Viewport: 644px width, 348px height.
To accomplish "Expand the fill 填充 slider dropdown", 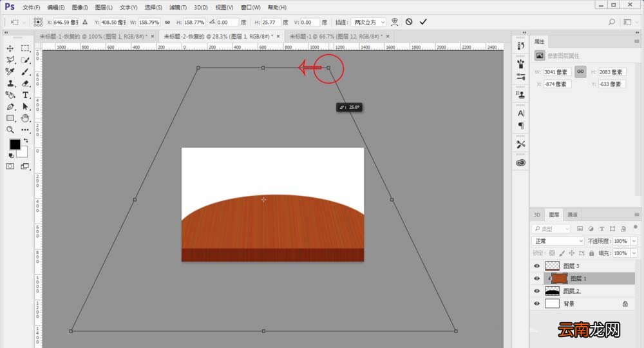I will point(634,253).
